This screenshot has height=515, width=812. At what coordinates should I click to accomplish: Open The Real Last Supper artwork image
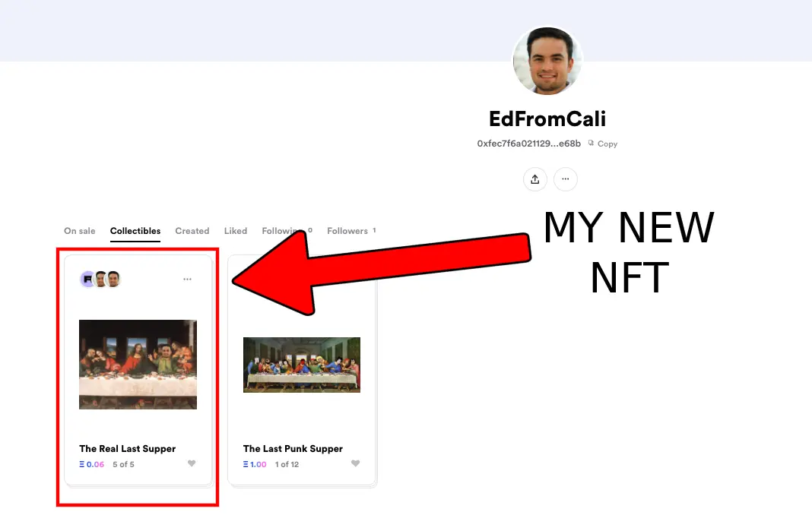point(138,365)
